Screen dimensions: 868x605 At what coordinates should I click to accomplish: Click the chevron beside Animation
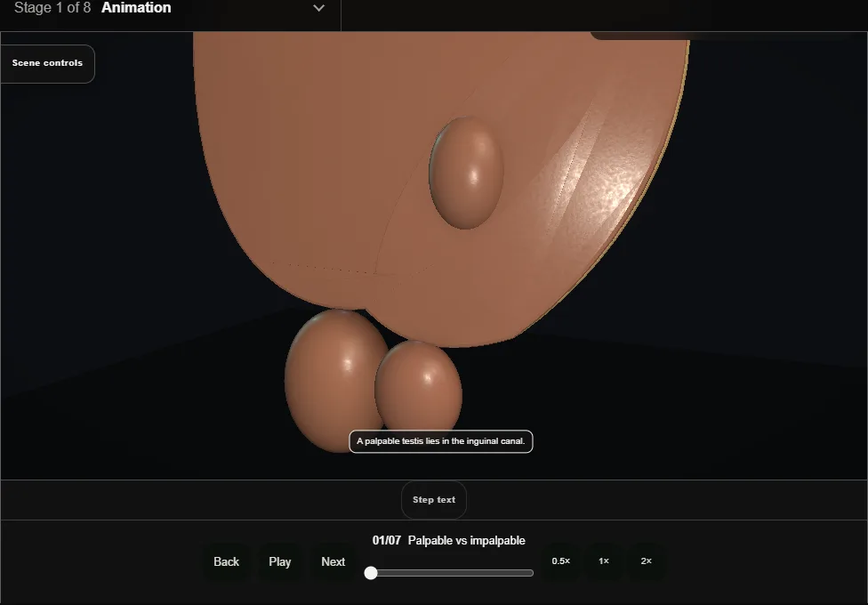coord(319,8)
